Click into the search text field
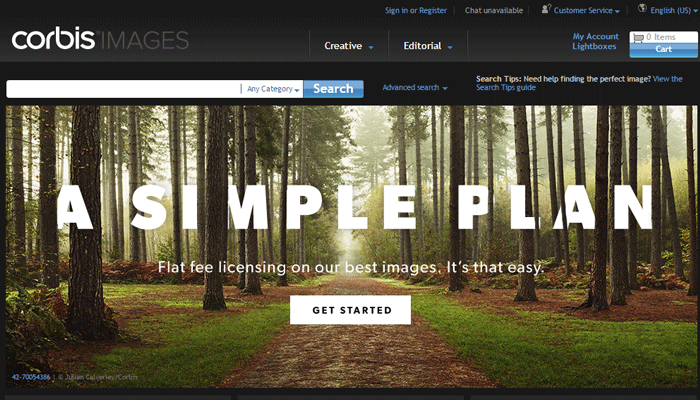The width and height of the screenshot is (700, 400). click(x=124, y=89)
